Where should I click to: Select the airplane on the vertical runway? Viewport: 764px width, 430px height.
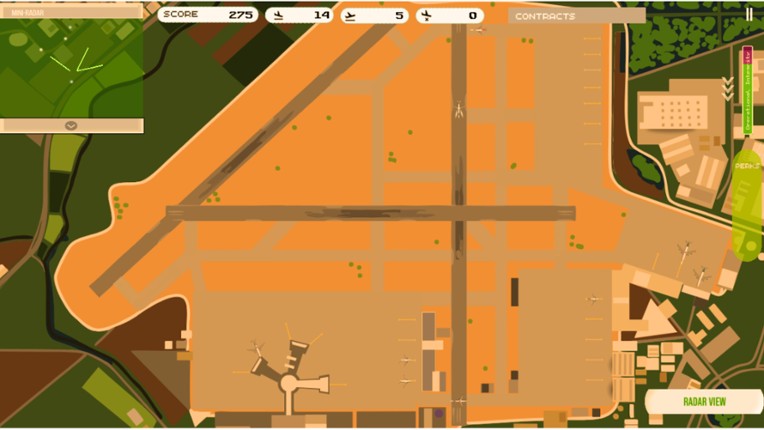[458, 110]
